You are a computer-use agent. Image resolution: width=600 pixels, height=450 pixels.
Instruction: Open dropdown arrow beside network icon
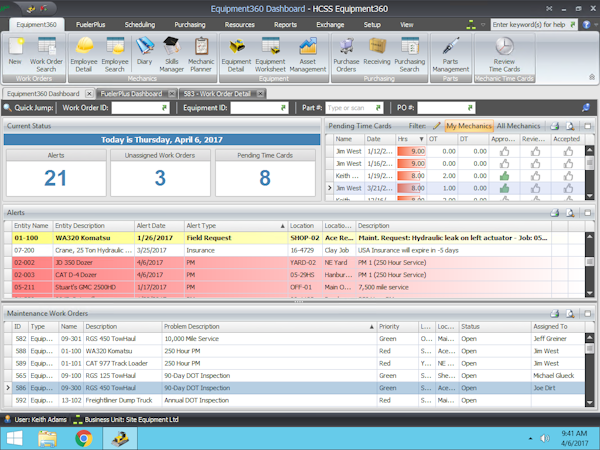483,25
